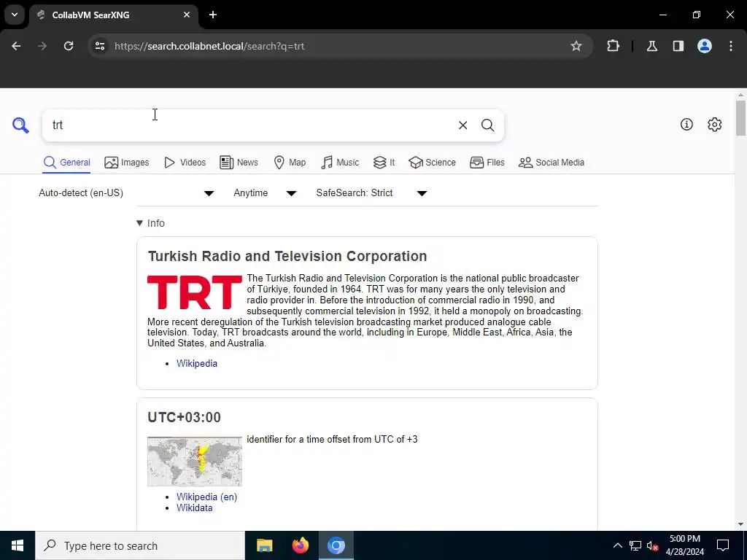Click the muted volume tray icon
747x560 pixels.
653,545
